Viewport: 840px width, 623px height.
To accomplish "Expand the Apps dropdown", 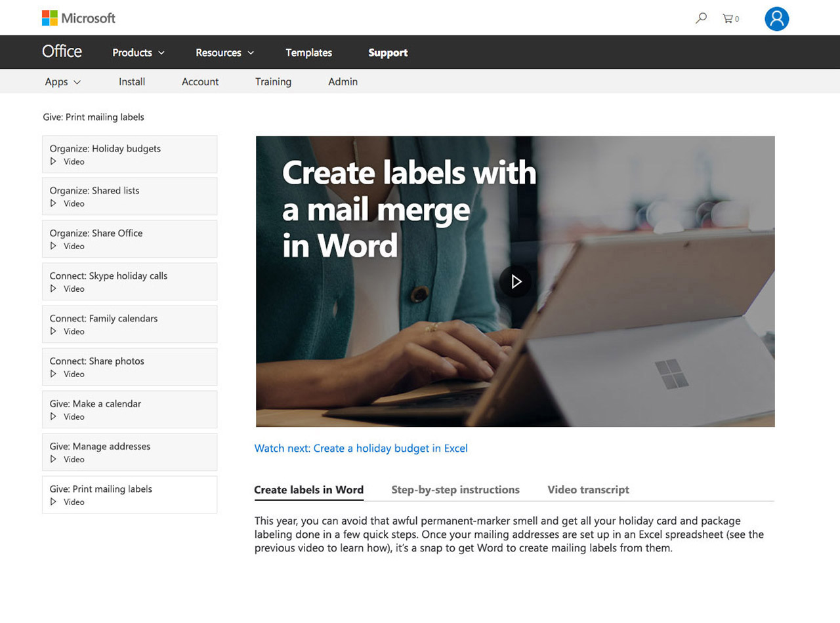I will (62, 81).
